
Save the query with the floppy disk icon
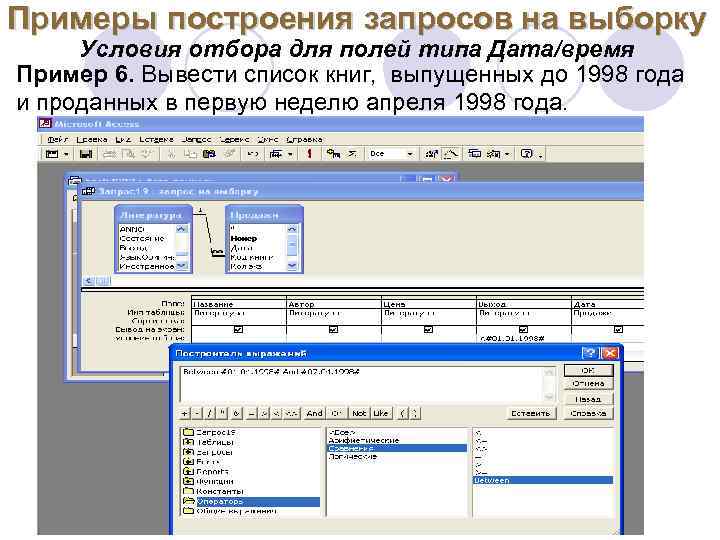86,154
